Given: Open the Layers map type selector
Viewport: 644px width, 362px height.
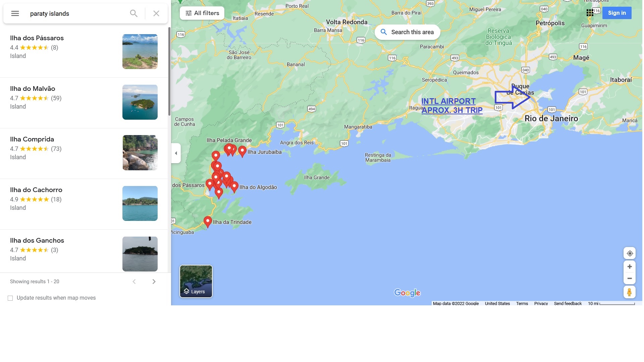Looking at the screenshot, I should pyautogui.click(x=196, y=282).
